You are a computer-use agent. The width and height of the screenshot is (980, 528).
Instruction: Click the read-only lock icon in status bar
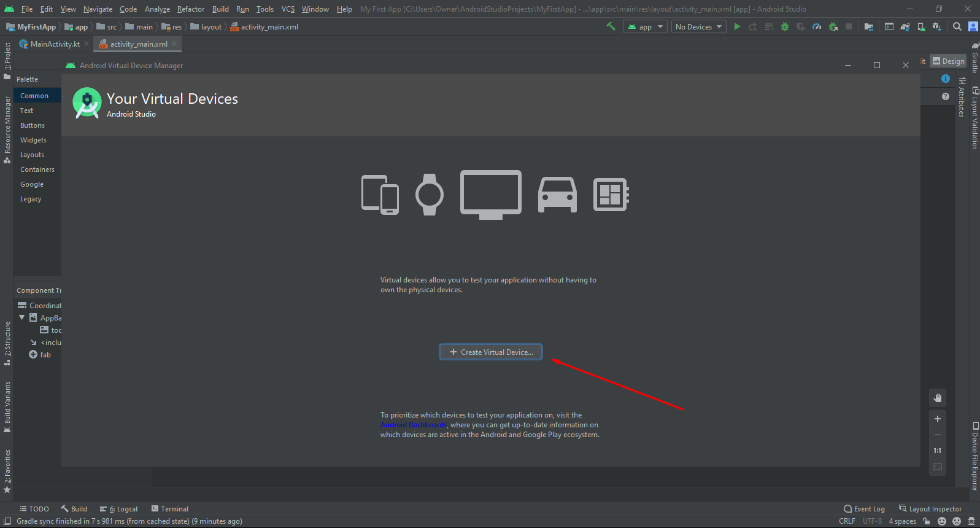(927, 521)
